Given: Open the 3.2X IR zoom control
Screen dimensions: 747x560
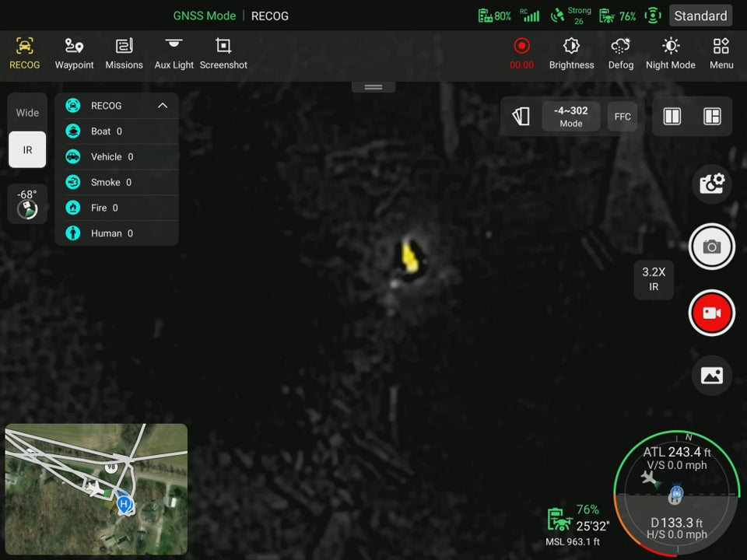Looking at the screenshot, I should pyautogui.click(x=654, y=279).
